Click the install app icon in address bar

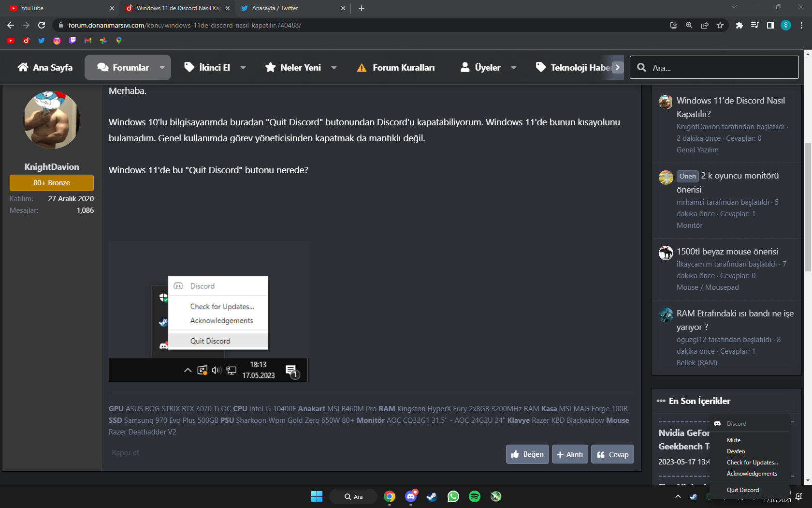674,25
